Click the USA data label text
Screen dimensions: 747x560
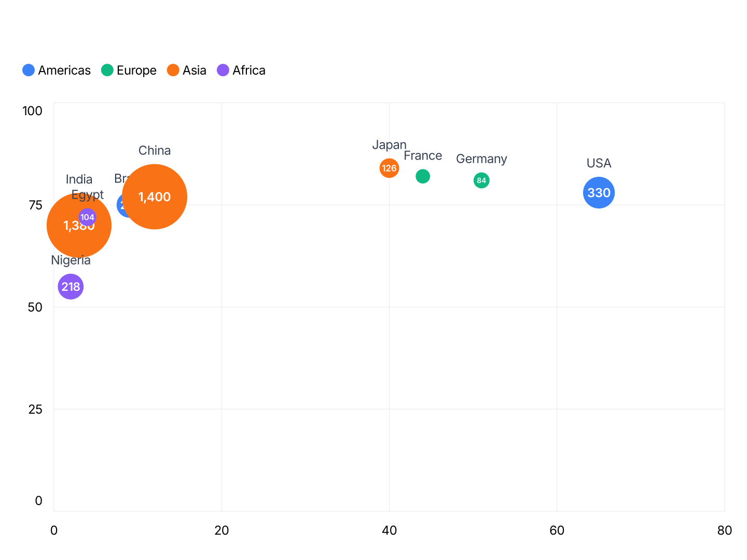pos(599,163)
